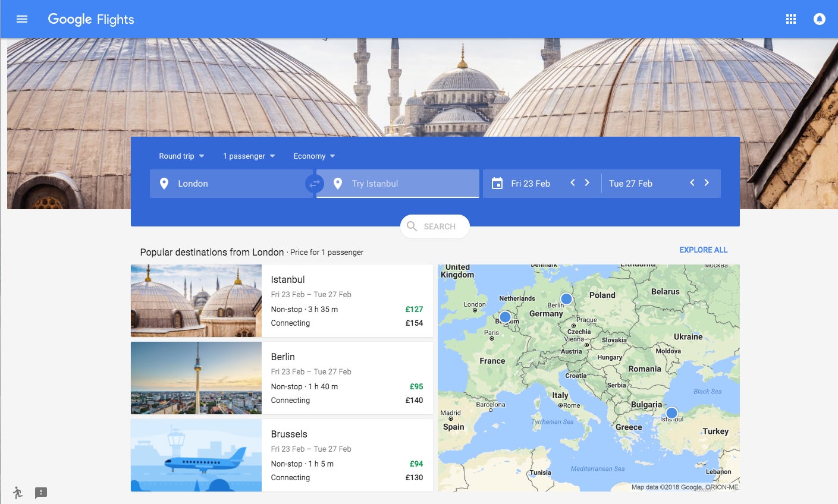Click the SEARCH button
Viewport: 838px width, 504px height.
point(435,226)
